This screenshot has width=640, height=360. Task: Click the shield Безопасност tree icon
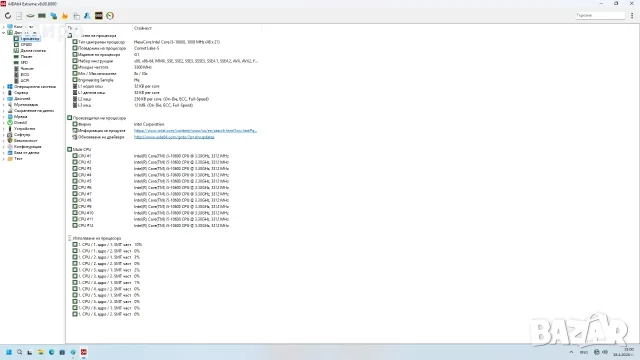coord(10,140)
